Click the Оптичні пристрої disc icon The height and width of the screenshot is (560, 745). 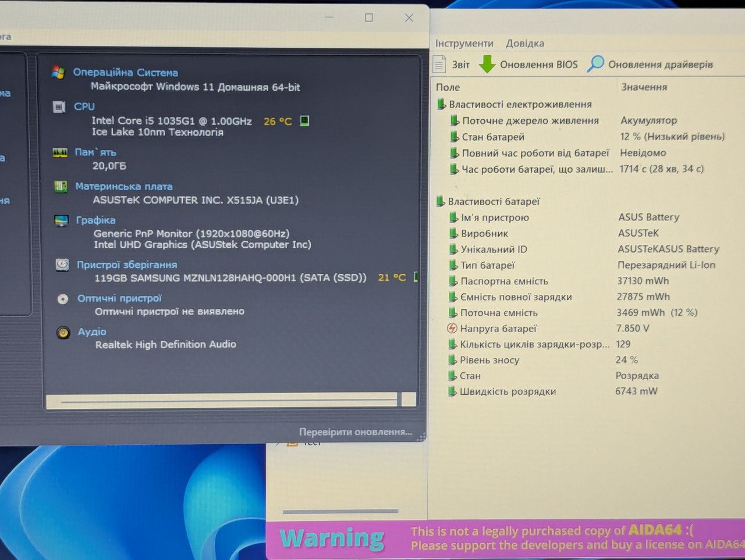[63, 299]
